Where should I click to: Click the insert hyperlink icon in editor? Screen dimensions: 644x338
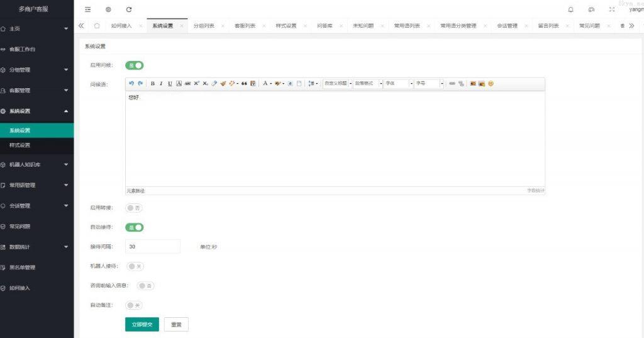pos(452,83)
